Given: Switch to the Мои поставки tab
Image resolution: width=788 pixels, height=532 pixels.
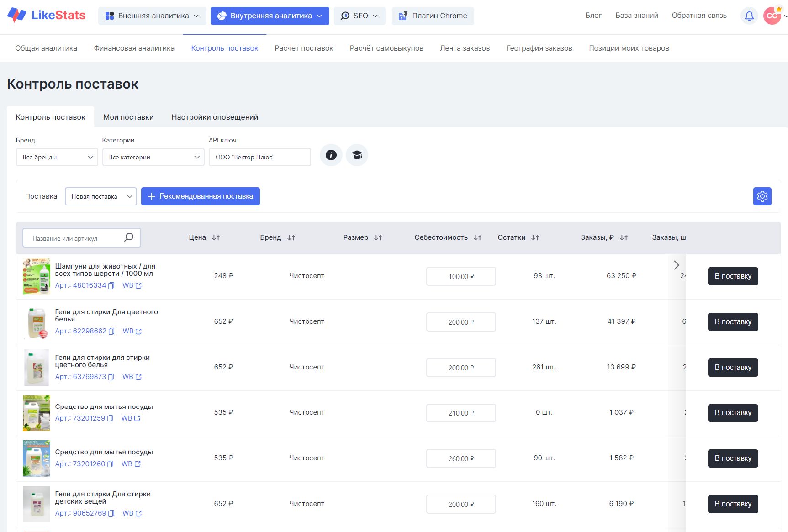Looking at the screenshot, I should (x=128, y=117).
